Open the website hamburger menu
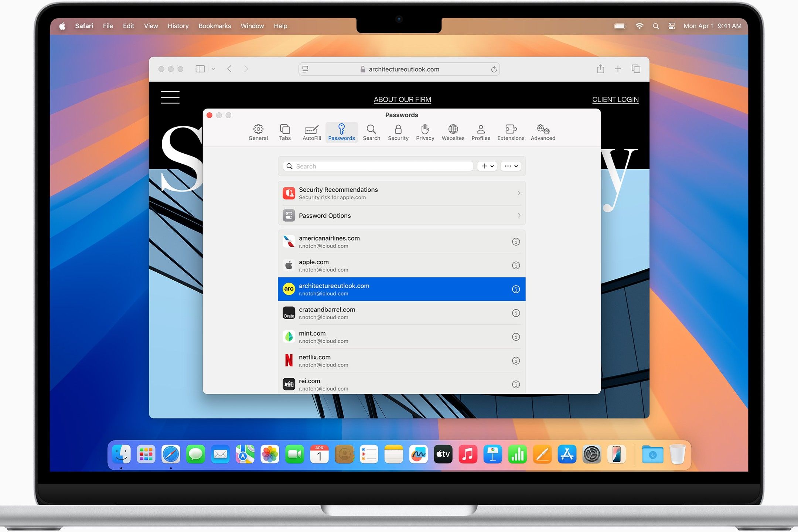The image size is (798, 532). [170, 97]
